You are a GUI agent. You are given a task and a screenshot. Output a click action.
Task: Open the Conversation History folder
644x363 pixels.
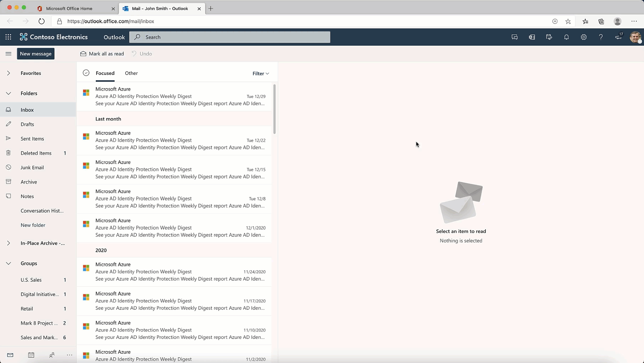click(x=38, y=211)
